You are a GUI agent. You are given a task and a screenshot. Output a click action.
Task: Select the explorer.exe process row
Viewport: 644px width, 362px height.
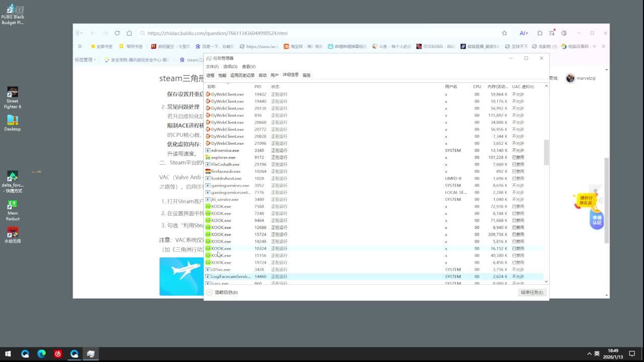tap(223, 157)
